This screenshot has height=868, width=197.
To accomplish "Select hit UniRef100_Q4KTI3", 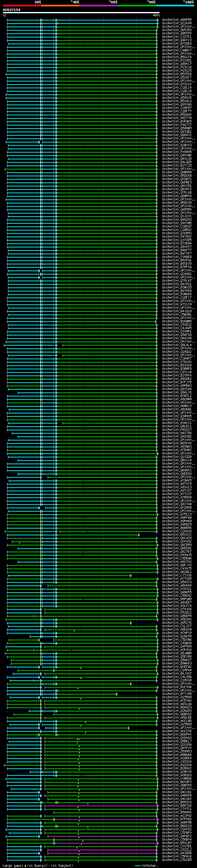I will [177, 40].
